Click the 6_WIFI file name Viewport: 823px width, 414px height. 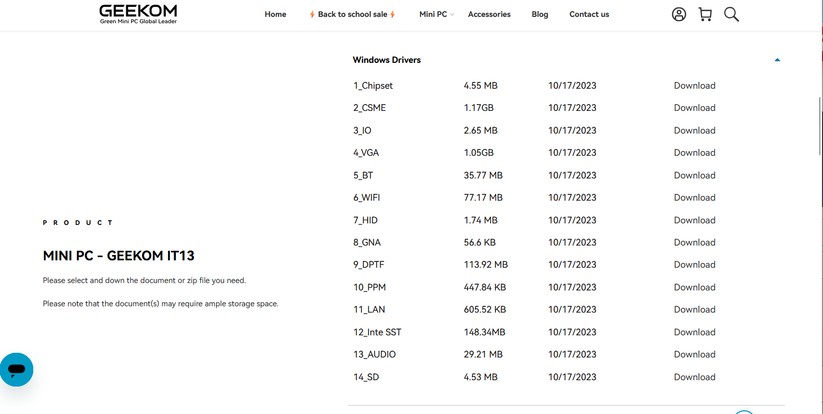pos(366,197)
